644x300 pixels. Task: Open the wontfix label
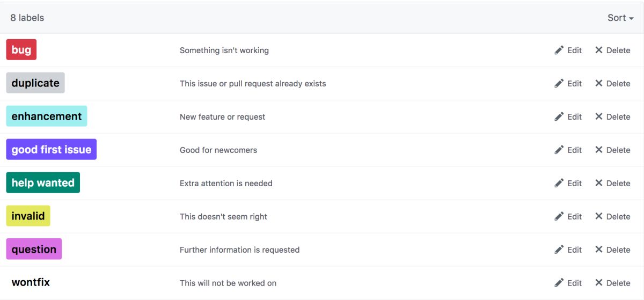coord(31,282)
